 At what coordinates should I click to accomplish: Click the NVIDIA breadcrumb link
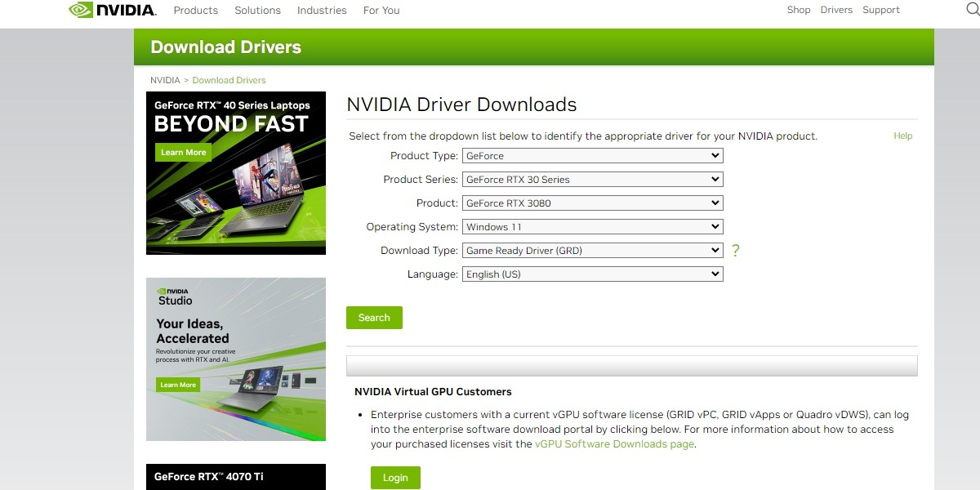pos(164,79)
